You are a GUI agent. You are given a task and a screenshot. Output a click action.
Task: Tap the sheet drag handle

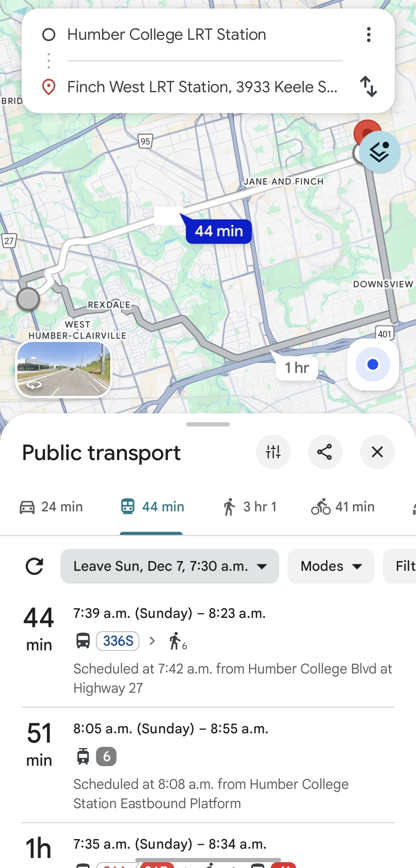point(208,424)
